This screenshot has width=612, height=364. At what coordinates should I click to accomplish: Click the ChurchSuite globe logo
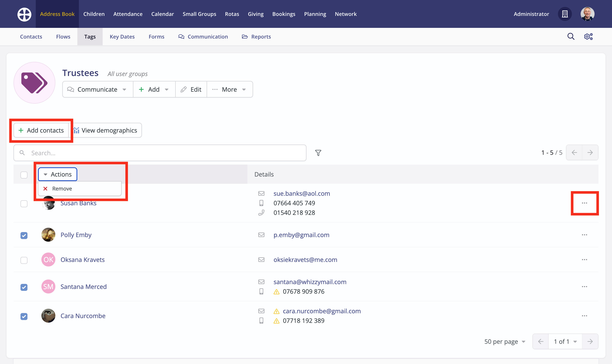24,14
